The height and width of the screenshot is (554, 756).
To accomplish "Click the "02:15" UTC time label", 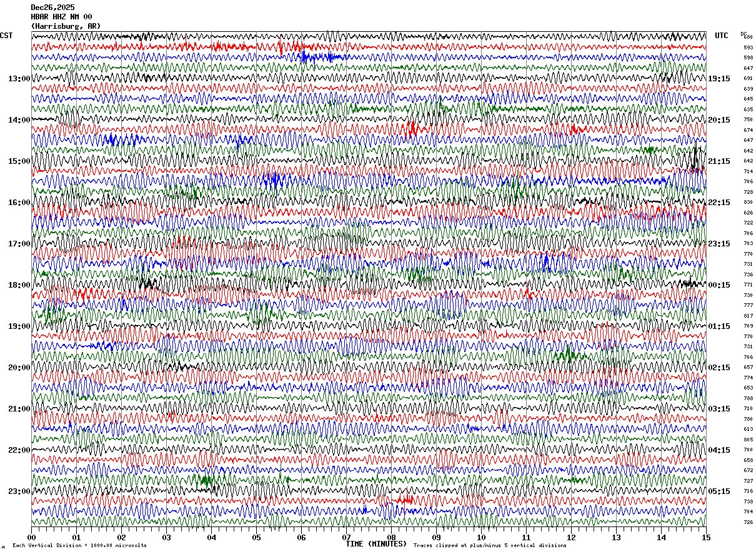I will pyautogui.click(x=719, y=368).
